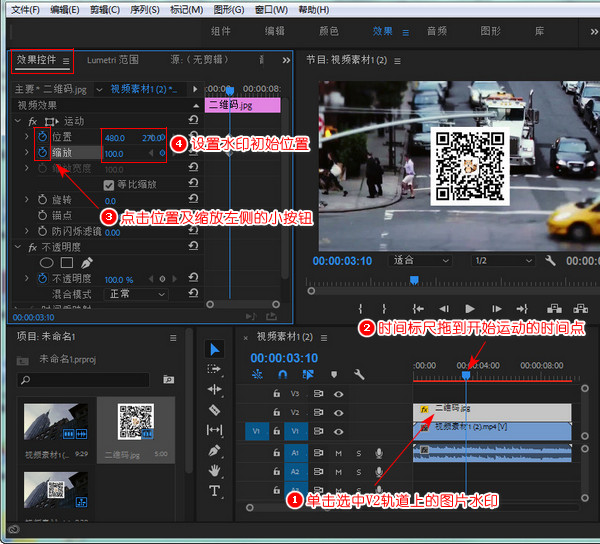600x544 pixels.
Task: Toggle linked selection in timeline
Action: (x=308, y=374)
